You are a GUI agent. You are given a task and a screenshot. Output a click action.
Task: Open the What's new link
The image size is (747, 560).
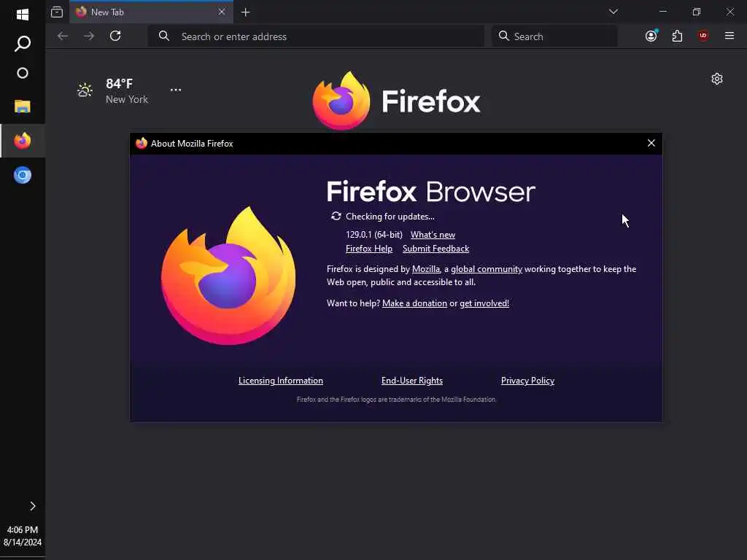(x=433, y=235)
